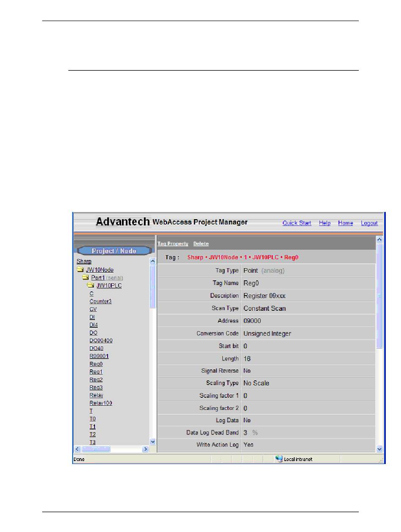Select the Sharp project link
This screenshot has width=401, height=532.
pos(84,261)
